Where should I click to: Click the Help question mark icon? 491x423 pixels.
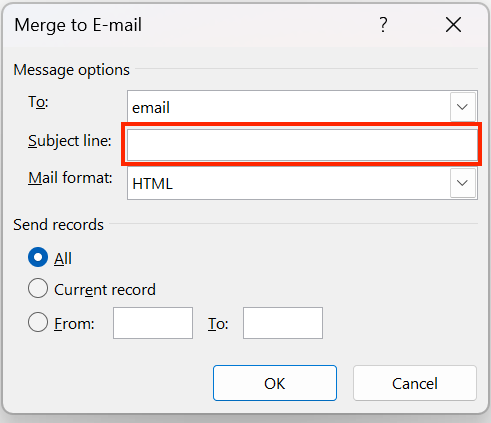[383, 25]
